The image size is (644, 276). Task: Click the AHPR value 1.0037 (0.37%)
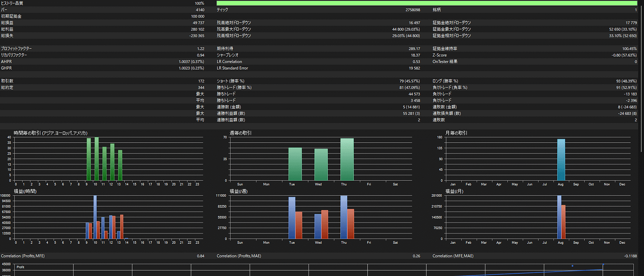coord(192,62)
